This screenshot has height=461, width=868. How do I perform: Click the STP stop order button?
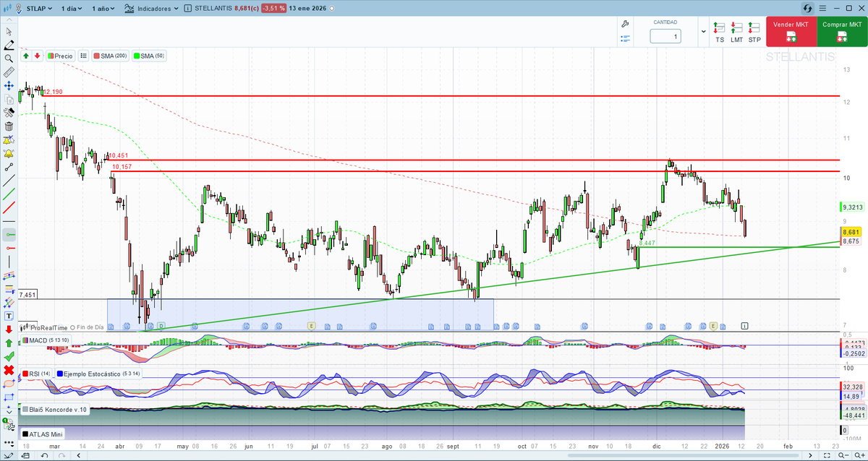coord(754,33)
